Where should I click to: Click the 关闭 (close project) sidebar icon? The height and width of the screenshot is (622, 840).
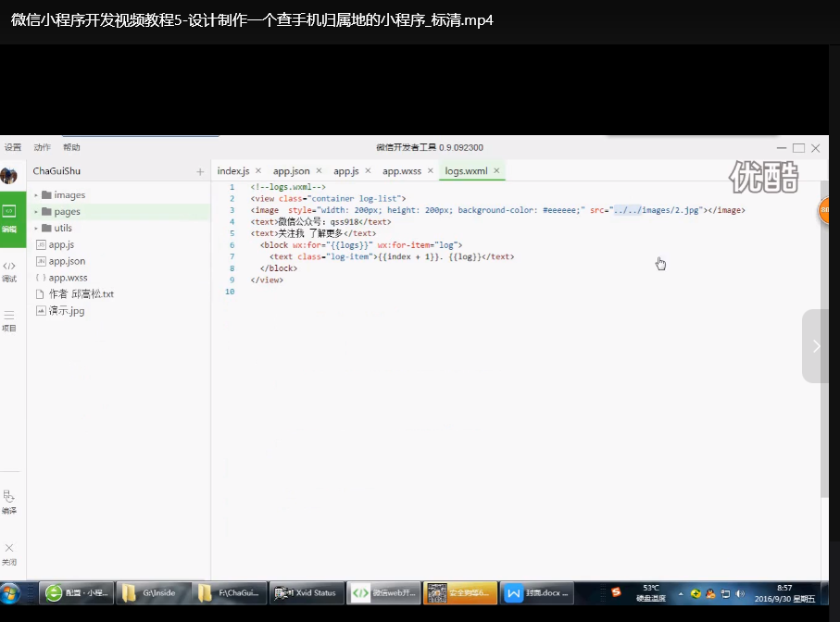[9, 554]
